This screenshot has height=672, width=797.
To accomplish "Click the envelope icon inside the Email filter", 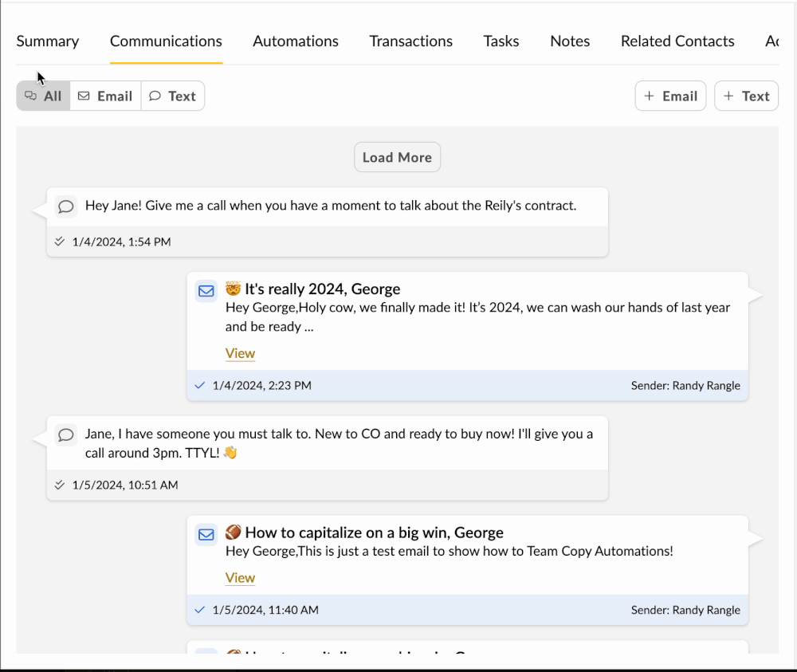I will click(x=82, y=96).
